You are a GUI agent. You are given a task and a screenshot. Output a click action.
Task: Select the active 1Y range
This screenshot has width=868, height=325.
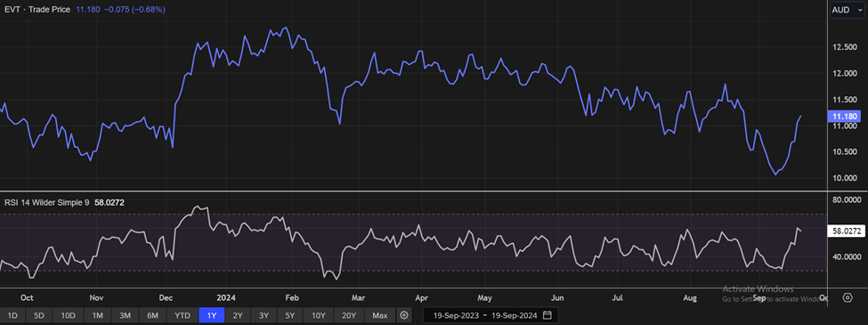(x=212, y=315)
